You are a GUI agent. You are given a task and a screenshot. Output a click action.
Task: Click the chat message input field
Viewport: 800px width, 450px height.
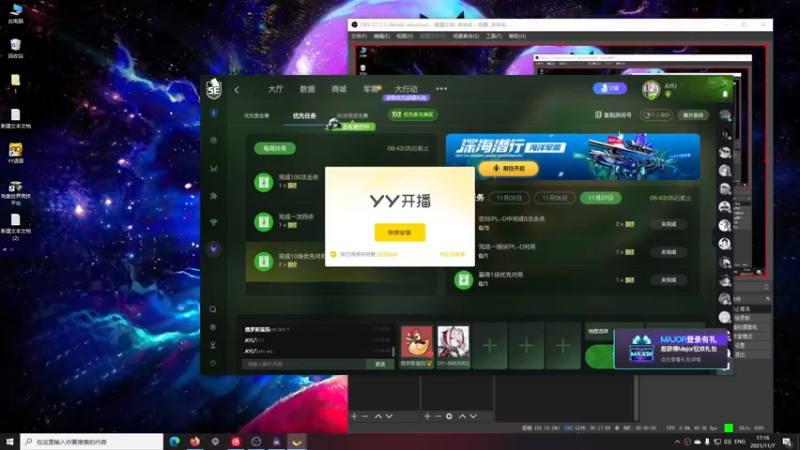(x=304, y=364)
